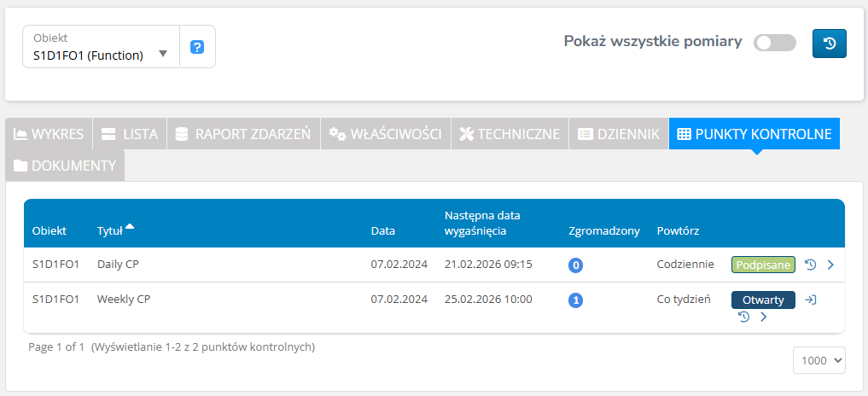Open details chevron for Weekly CP
868x396 pixels.
[763, 317]
